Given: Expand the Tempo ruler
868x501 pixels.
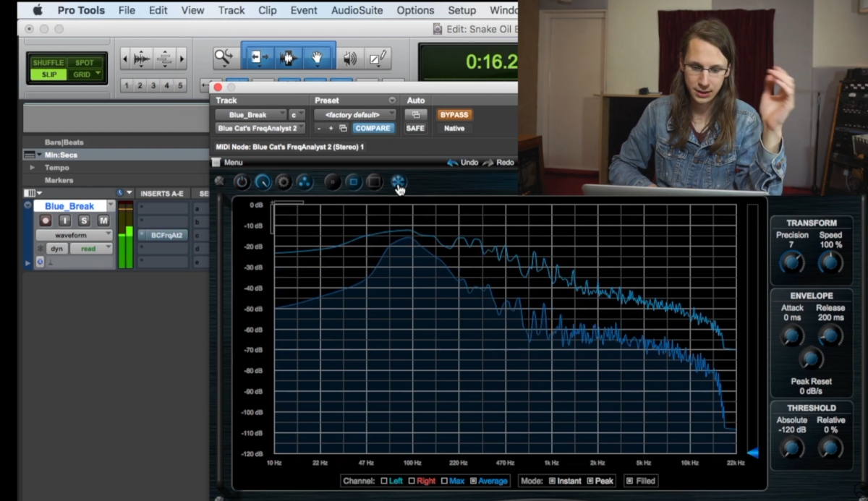Looking at the screenshot, I should pos(32,168).
